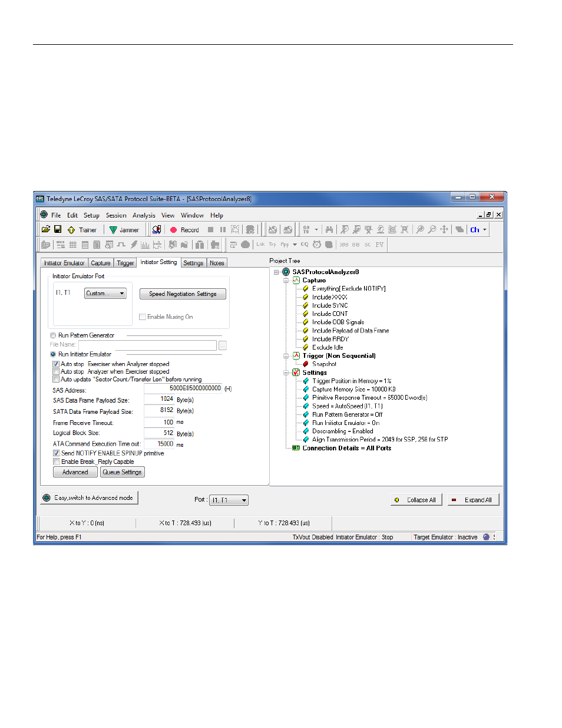Image resolution: width=562 pixels, height=728 pixels.
Task: Open the Help menu
Action: pos(217,215)
